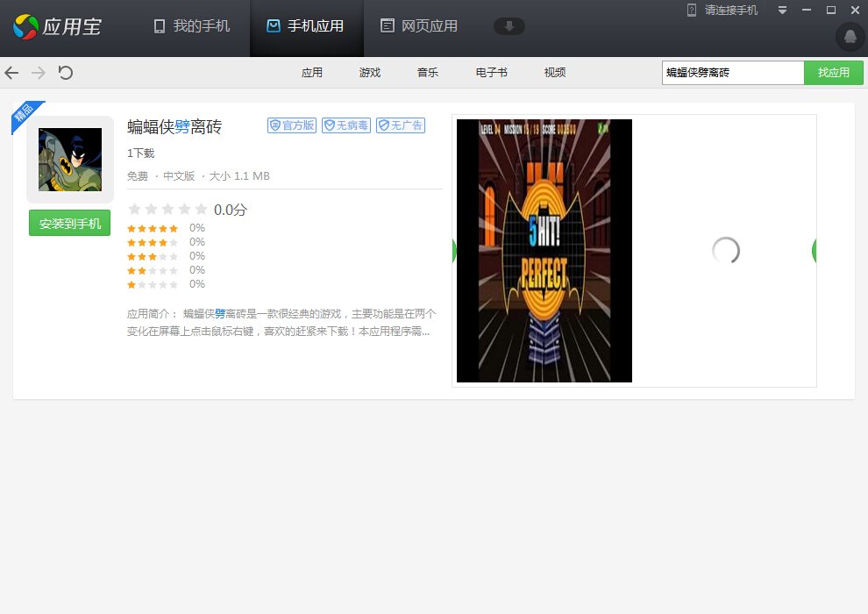Click the four-star rating row
Screen dimensions: 868x614
(x=166, y=242)
